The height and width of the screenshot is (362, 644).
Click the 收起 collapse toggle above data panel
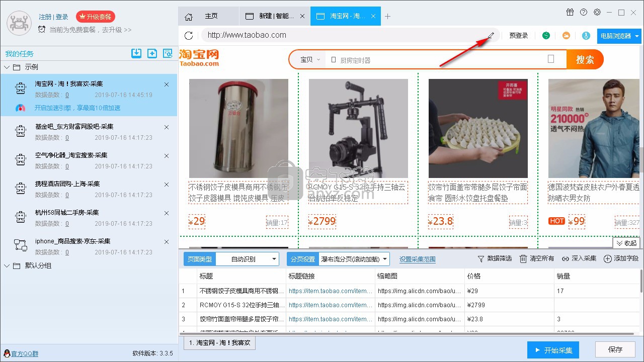click(x=626, y=243)
